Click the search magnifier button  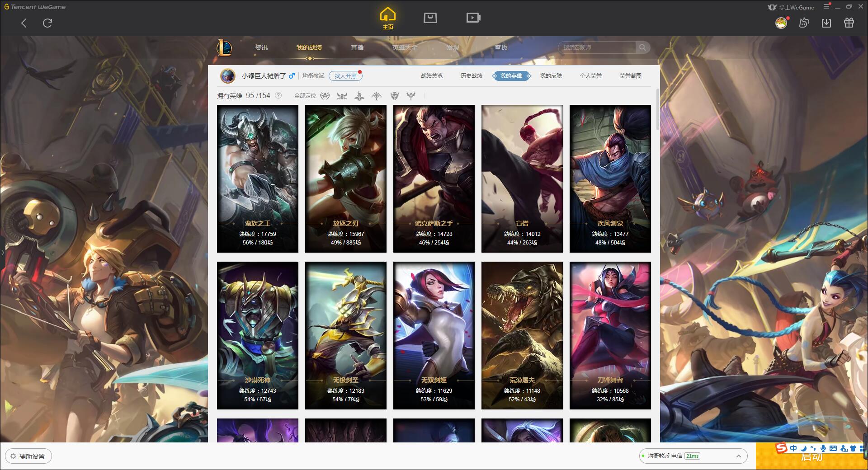coord(642,47)
